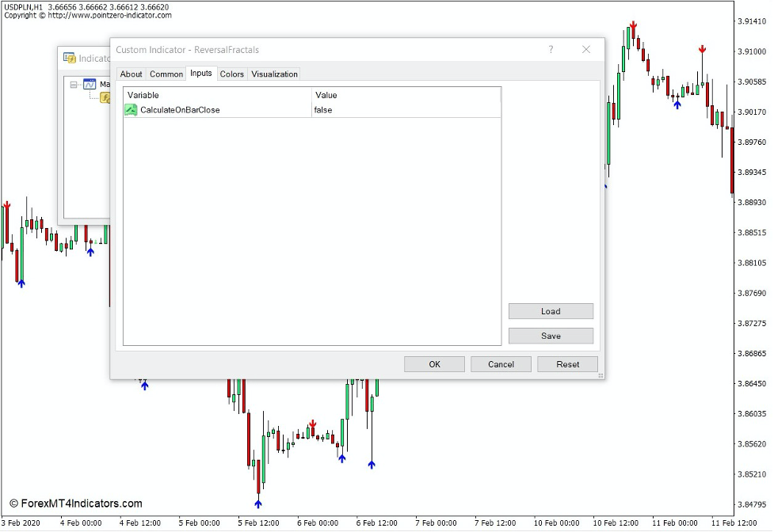The width and height of the screenshot is (774, 532).
Task: Confirm settings with the OK button
Action: coord(434,363)
